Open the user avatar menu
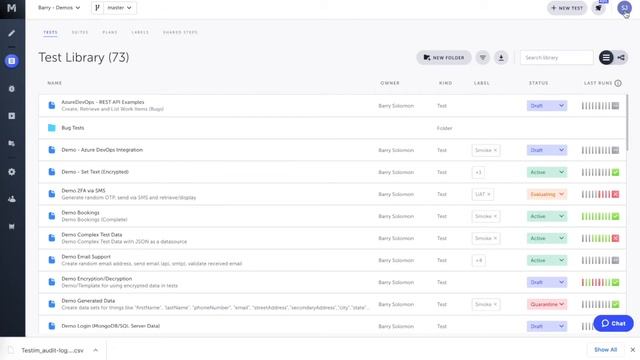The height and width of the screenshot is (360, 640). (x=624, y=8)
